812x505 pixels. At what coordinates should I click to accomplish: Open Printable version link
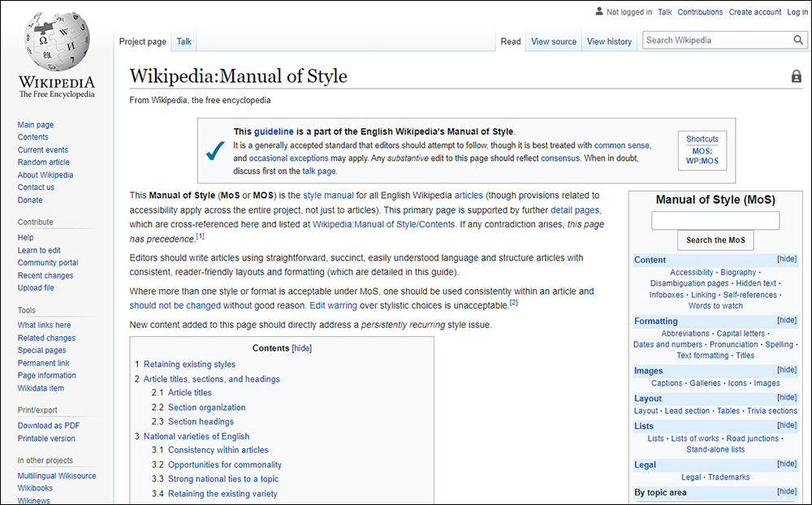click(x=46, y=438)
